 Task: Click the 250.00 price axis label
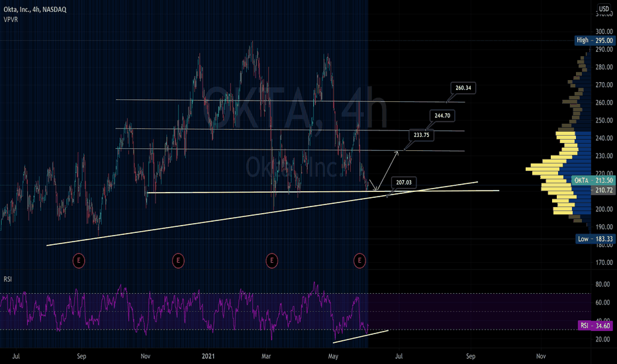coord(604,120)
